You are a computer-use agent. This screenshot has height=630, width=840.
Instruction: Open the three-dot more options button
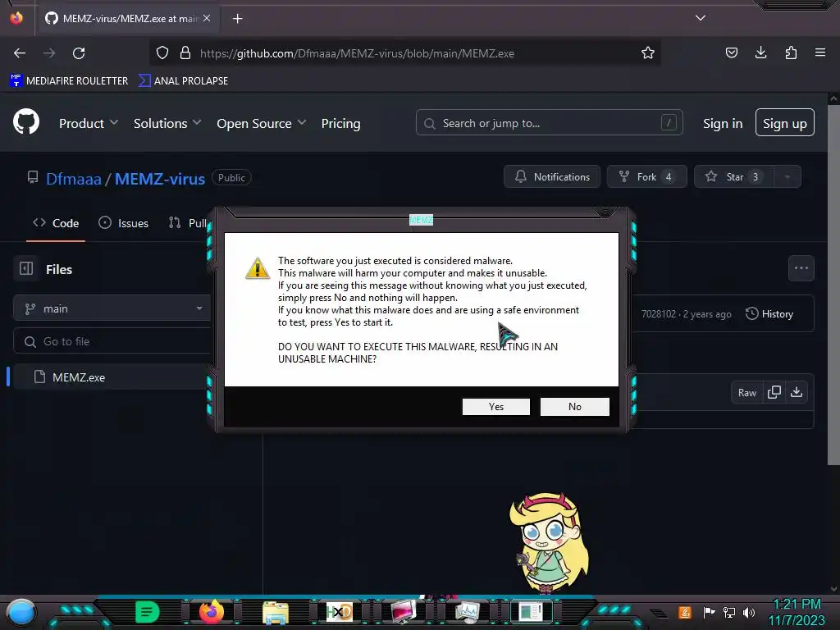pyautogui.click(x=801, y=268)
